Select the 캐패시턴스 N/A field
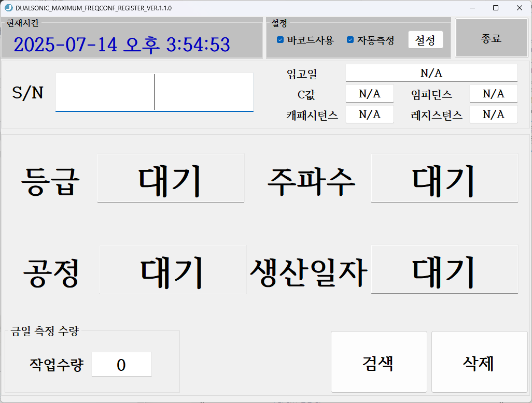This screenshot has width=532, height=403. [369, 115]
